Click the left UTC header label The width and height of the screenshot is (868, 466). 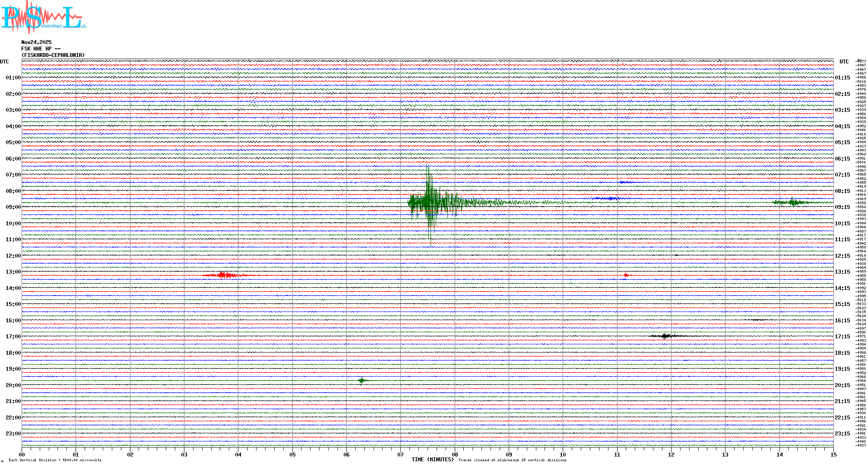coord(4,62)
